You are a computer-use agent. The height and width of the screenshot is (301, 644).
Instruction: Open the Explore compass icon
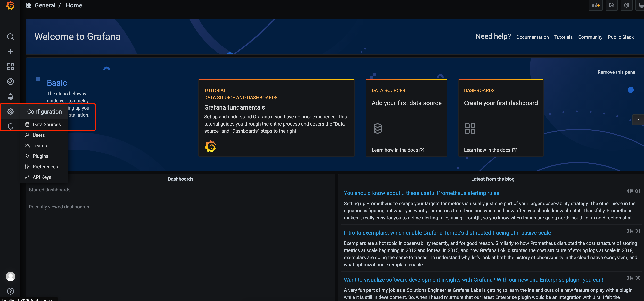[x=10, y=81]
